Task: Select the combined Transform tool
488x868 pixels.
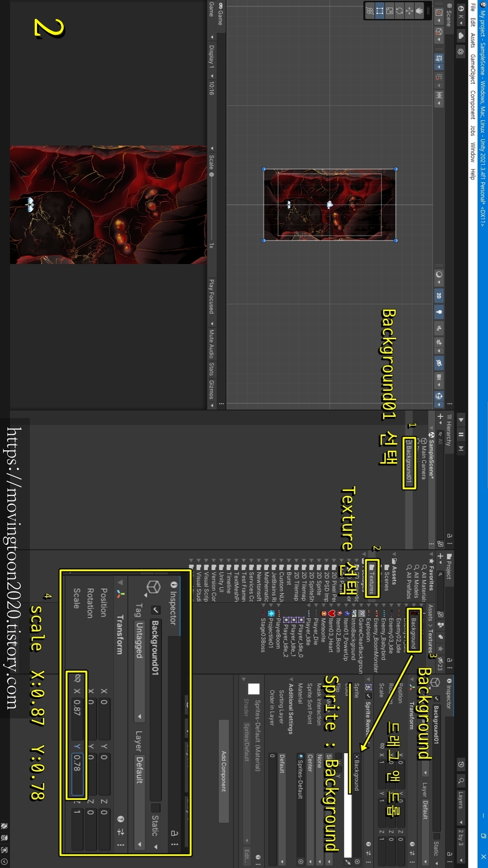Action: [370, 11]
